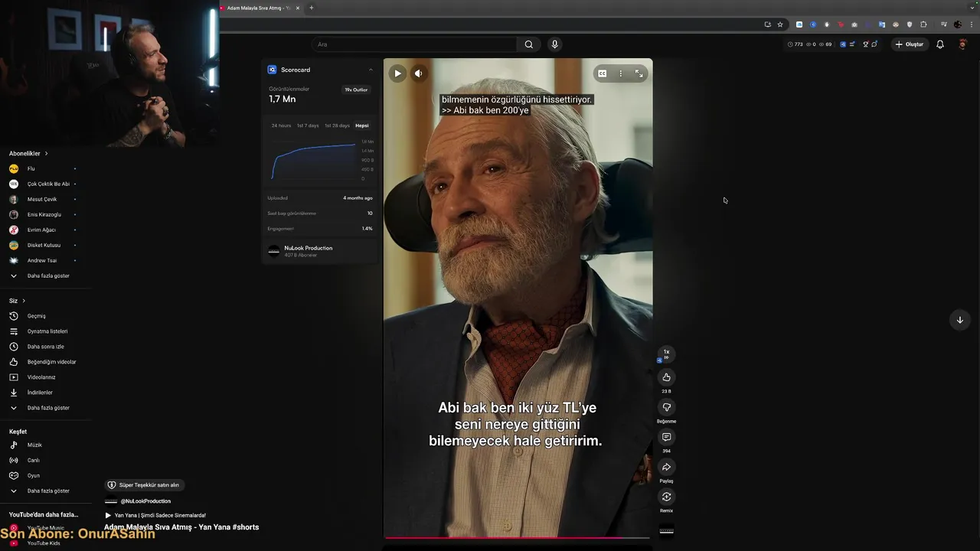980x551 pixels.
Task: Click Süper Teşekkür satın alın button
Action: 144,485
